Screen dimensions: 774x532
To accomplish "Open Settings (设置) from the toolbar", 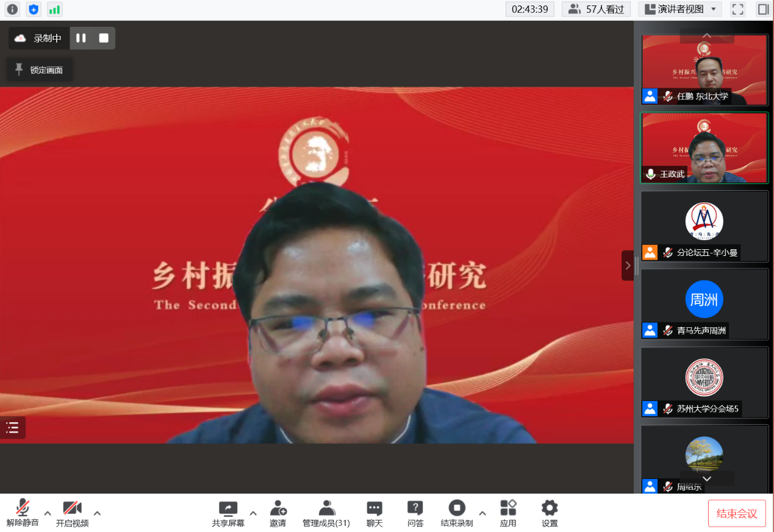I will (x=550, y=513).
